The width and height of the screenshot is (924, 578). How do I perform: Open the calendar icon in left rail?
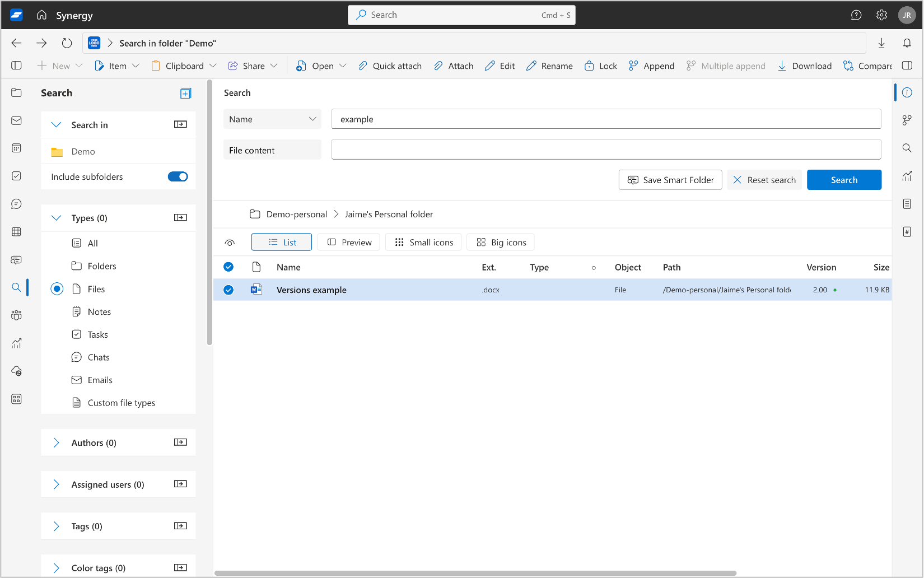point(16,148)
